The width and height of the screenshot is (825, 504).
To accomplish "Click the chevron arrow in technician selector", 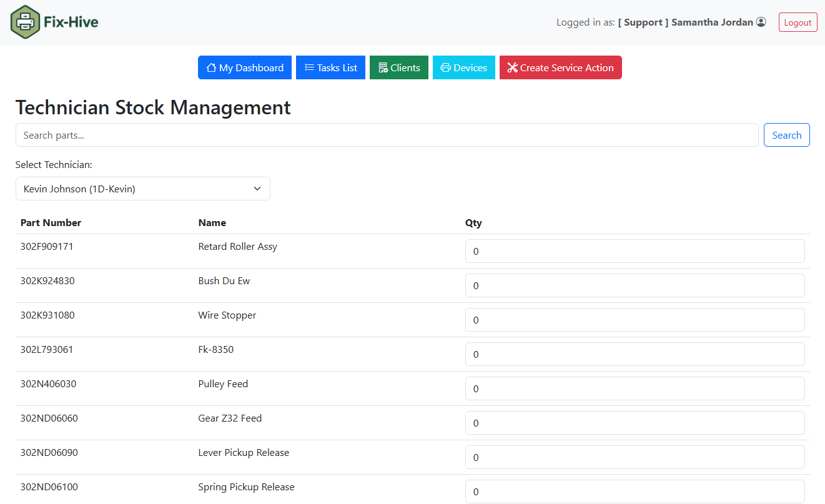I will point(257,189).
